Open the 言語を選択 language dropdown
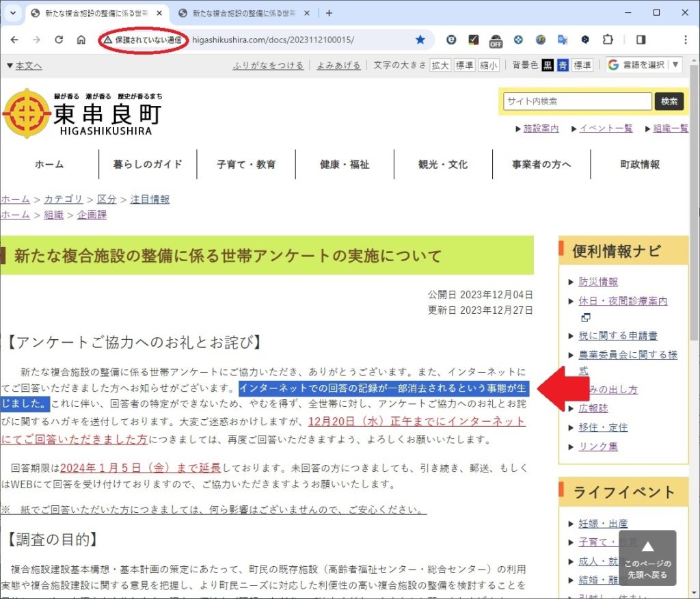700x599 pixels. pyautogui.click(x=643, y=65)
